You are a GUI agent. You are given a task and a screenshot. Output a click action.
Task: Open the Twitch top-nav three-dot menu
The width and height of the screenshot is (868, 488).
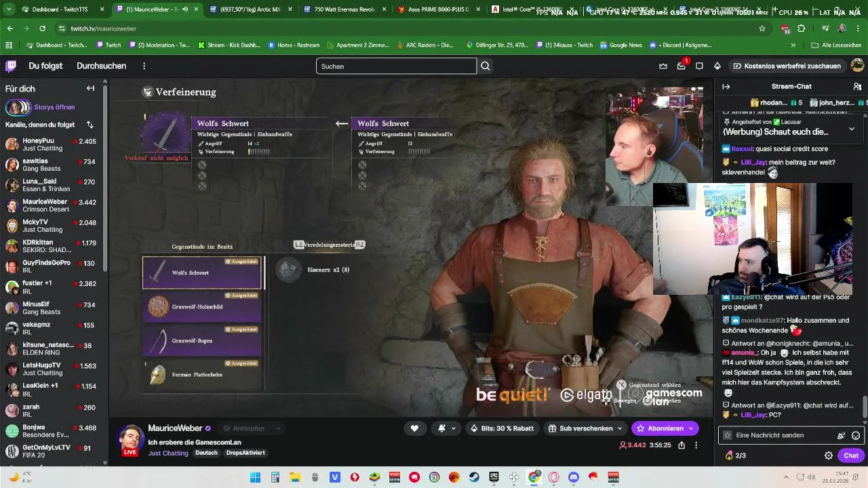coord(144,66)
